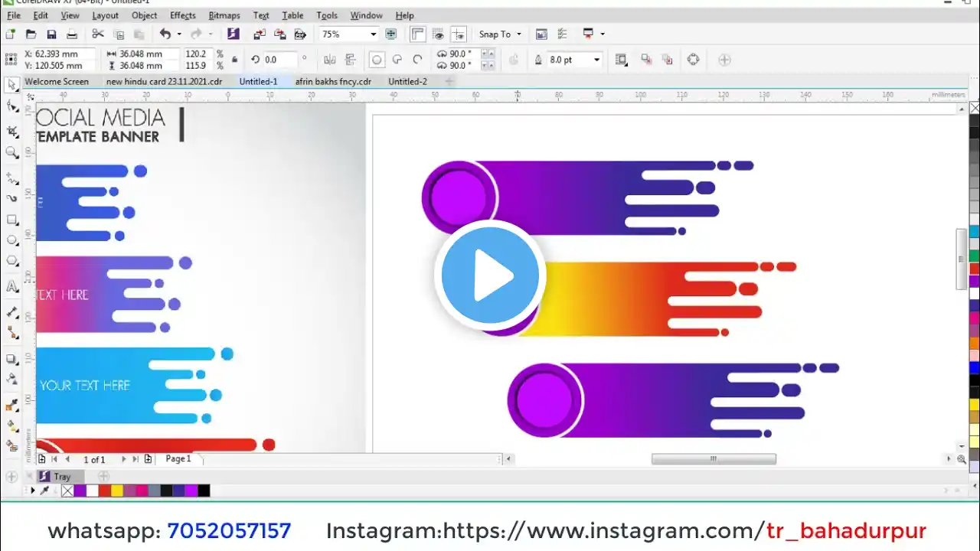Select the Crop tool

coord(11,132)
